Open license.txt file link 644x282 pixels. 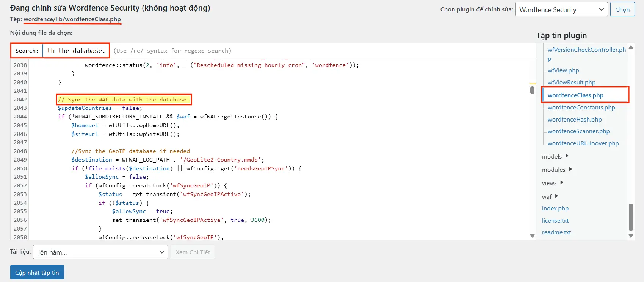pyautogui.click(x=555, y=221)
